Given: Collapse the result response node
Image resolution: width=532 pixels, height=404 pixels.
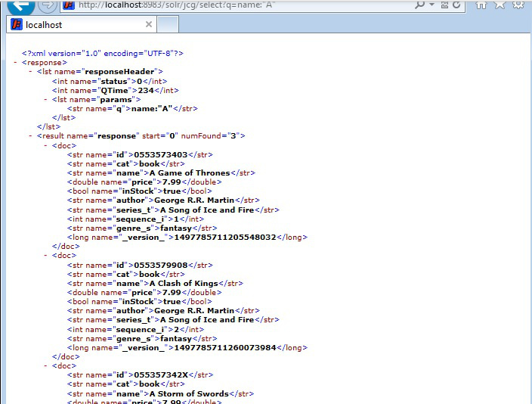Looking at the screenshot, I should pyautogui.click(x=30, y=136).
